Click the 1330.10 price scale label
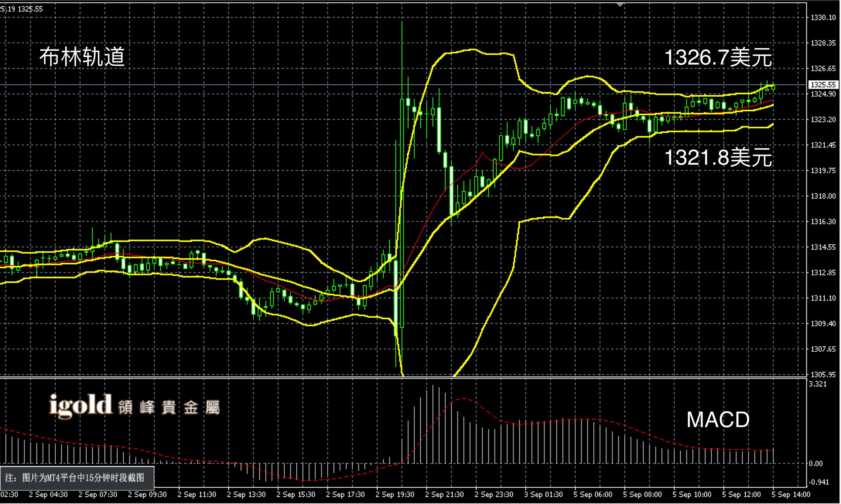 823,18
